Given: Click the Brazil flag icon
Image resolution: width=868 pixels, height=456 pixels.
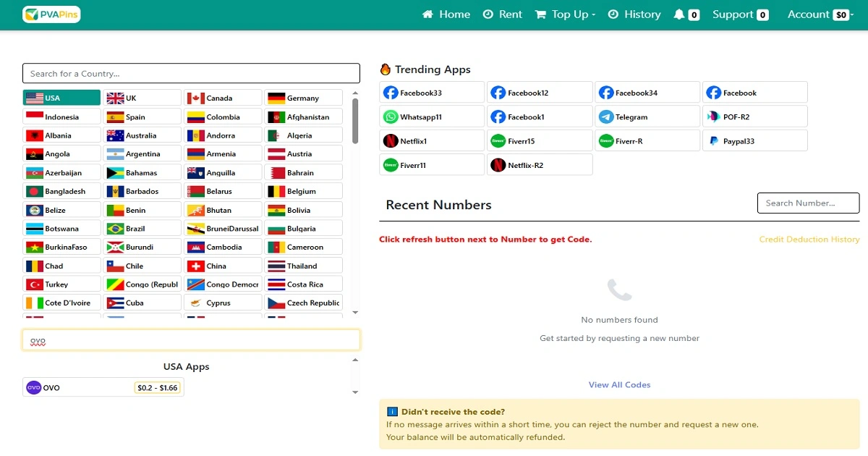Looking at the screenshot, I should [115, 228].
